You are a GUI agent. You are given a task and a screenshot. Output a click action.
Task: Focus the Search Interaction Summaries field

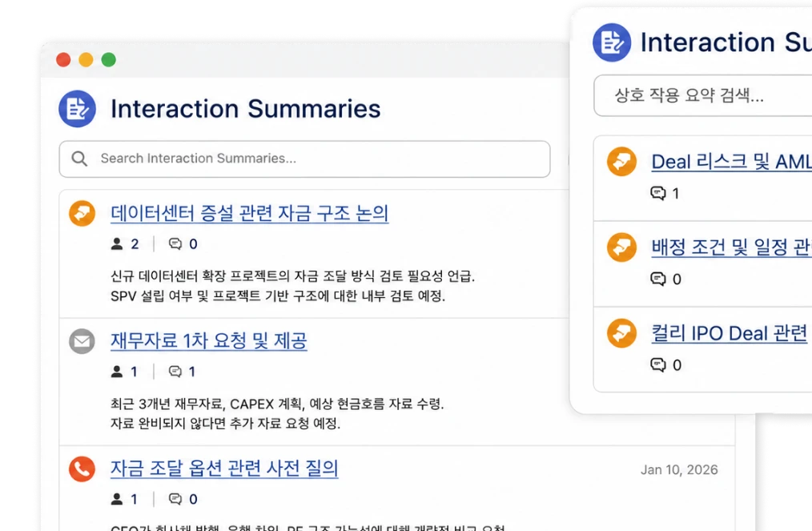point(304,159)
